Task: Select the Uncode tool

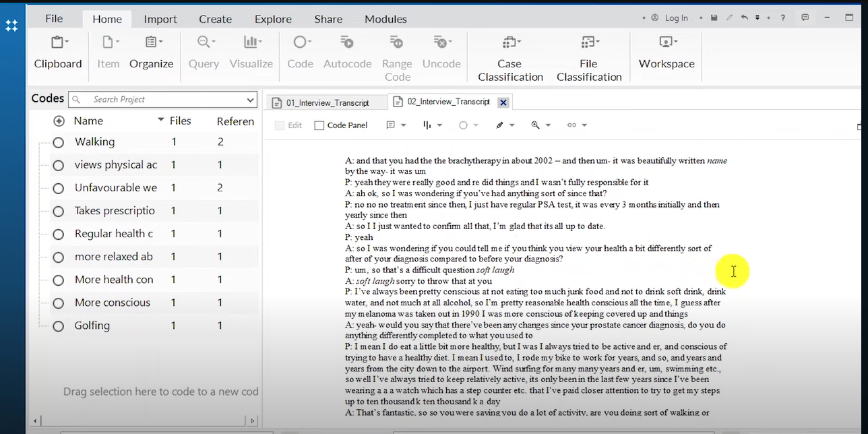Action: 441,53
